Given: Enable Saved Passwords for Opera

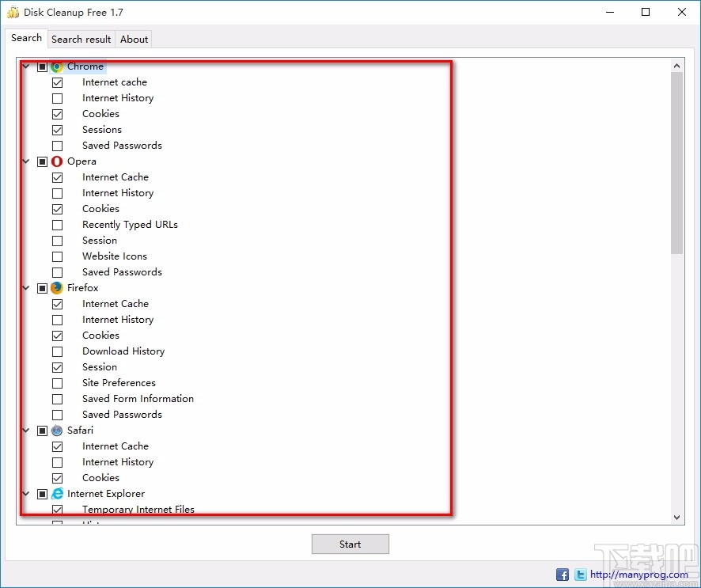Looking at the screenshot, I should point(57,271).
